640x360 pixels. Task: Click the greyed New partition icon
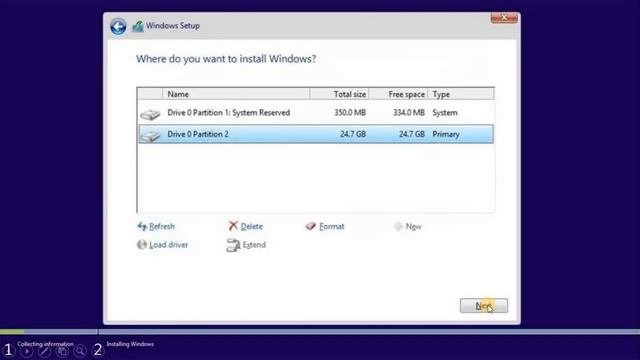point(398,226)
